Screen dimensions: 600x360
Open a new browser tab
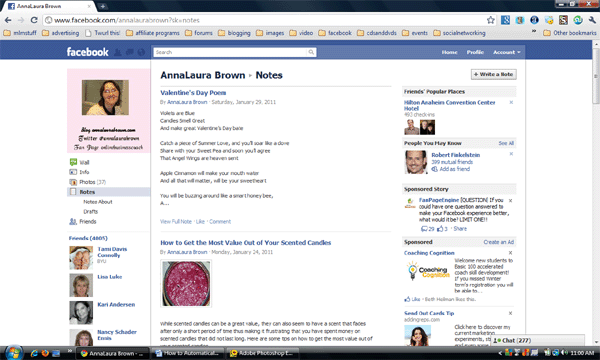point(103,6)
